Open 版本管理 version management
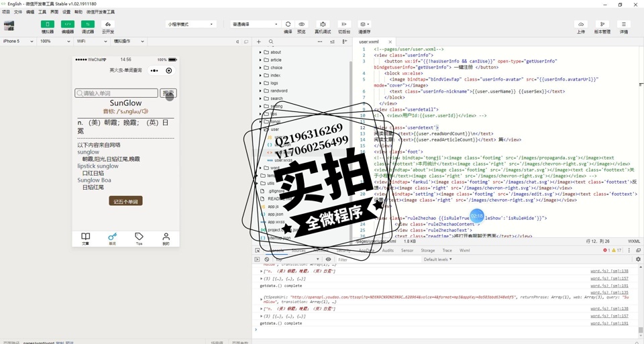Viewport: 644px width, 344px height. coord(602,24)
